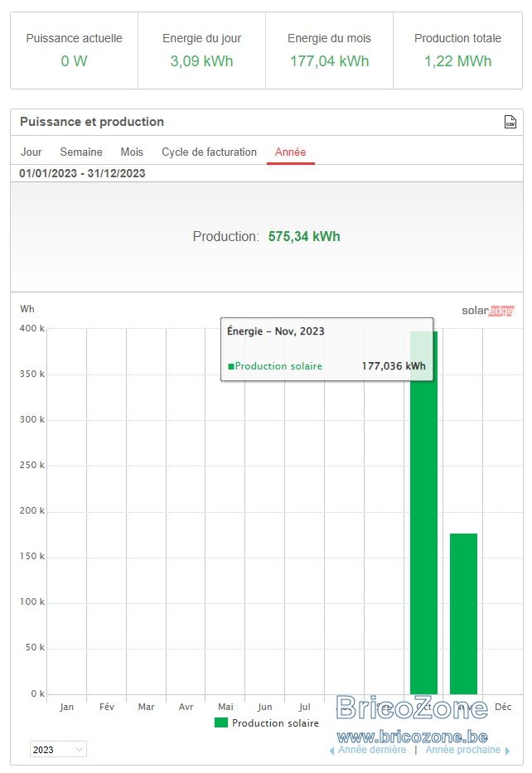Export chart data with CSV icon

pyautogui.click(x=510, y=122)
